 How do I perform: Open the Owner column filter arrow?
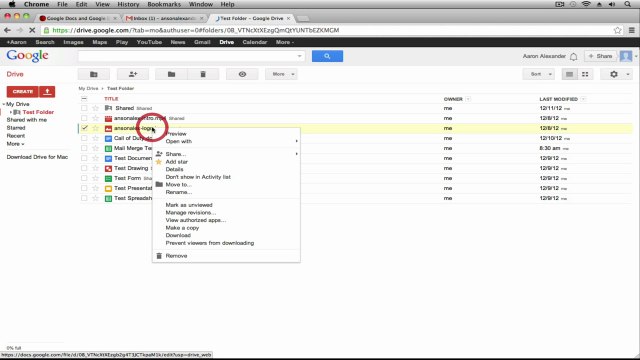(468, 99)
